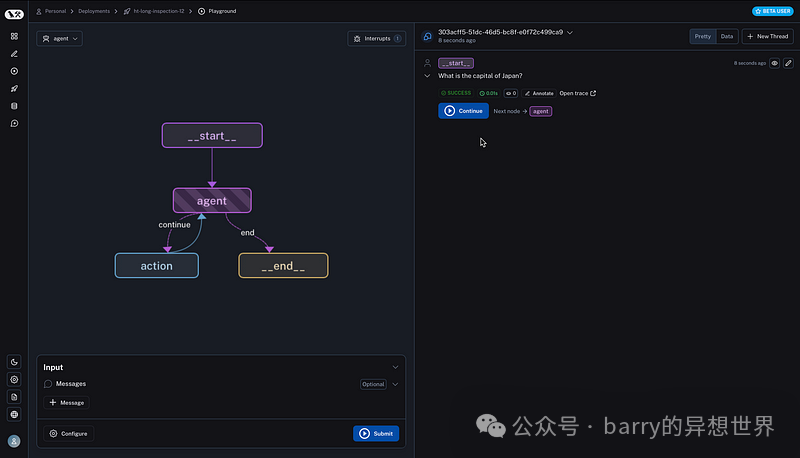The image size is (800, 458).
Task: Toggle visibility eye icon for __start__ step
Action: (x=774, y=63)
